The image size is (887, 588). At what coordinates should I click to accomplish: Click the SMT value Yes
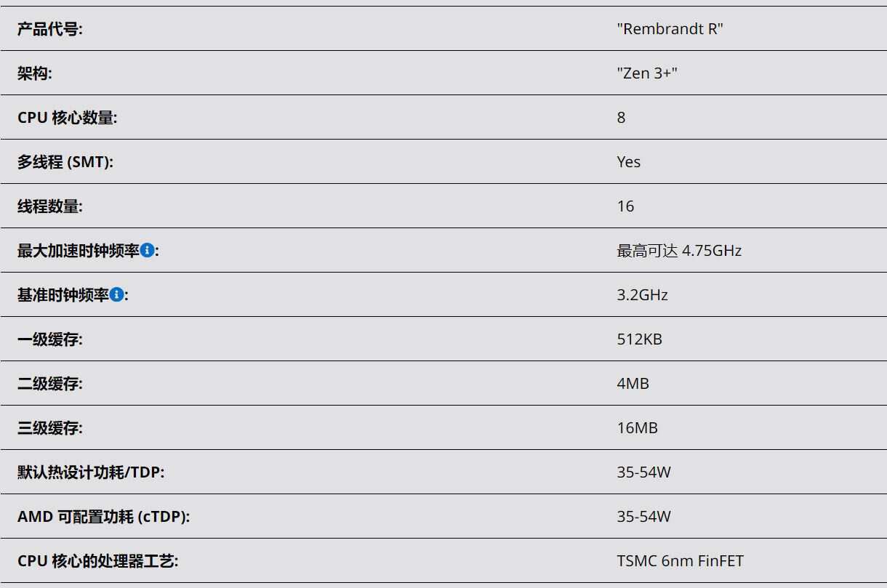point(629,162)
